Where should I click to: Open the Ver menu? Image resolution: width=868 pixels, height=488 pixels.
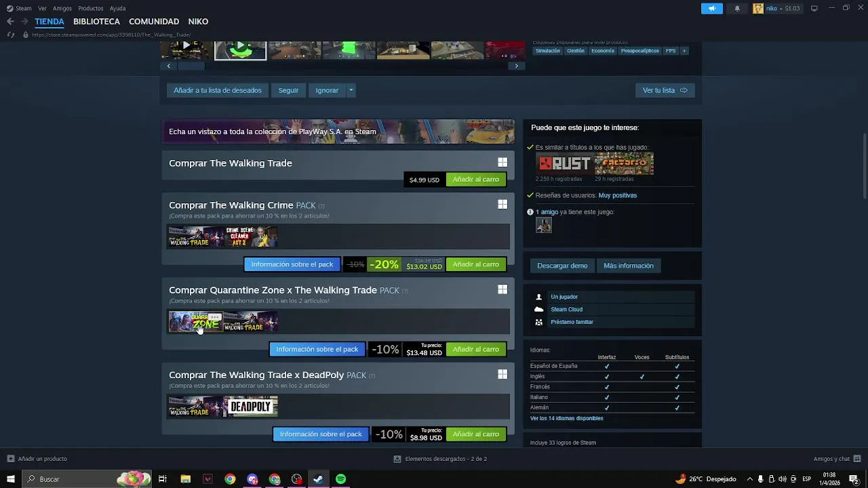tap(43, 9)
